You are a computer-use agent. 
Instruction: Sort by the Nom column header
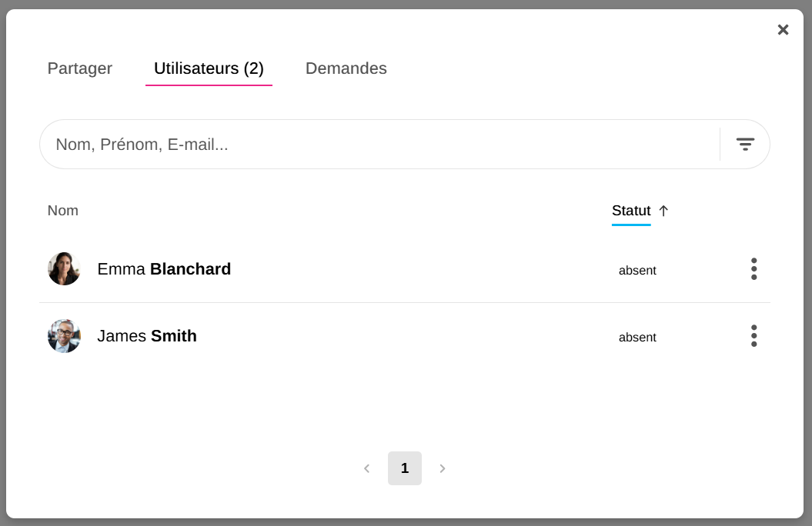(x=63, y=211)
